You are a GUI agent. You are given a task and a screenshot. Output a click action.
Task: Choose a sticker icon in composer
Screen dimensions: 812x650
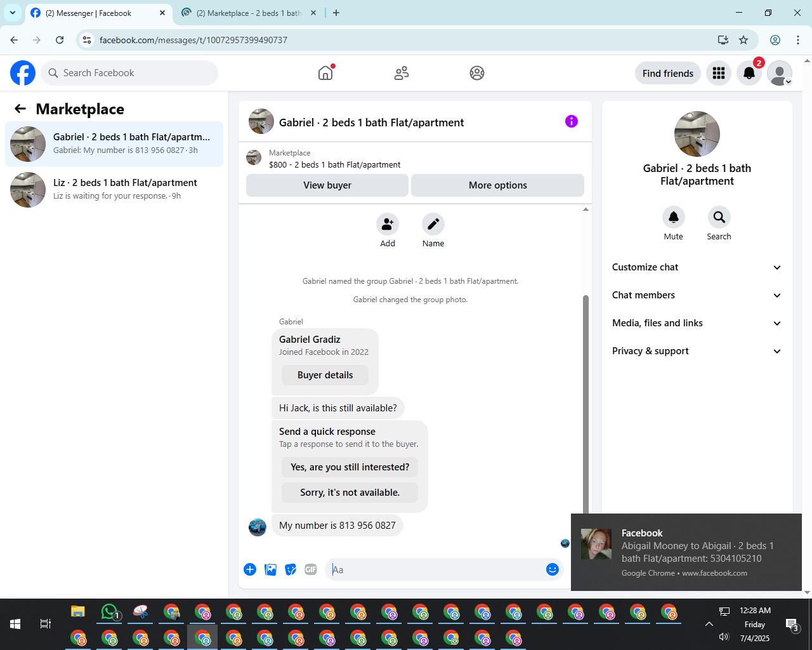tap(291, 569)
